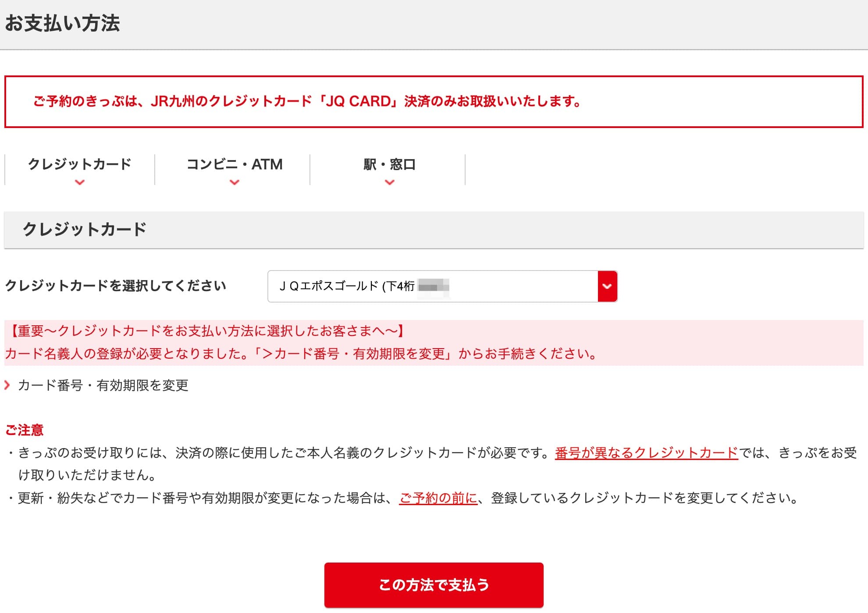Open the ご予約の前に link

(438, 498)
